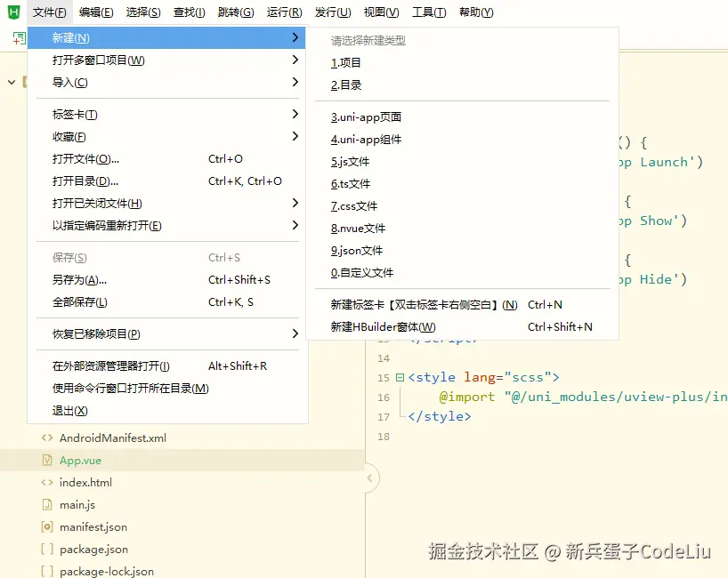Click the manifest.json gear file icon
Viewport: 728px width, 578px height.
click(x=47, y=527)
